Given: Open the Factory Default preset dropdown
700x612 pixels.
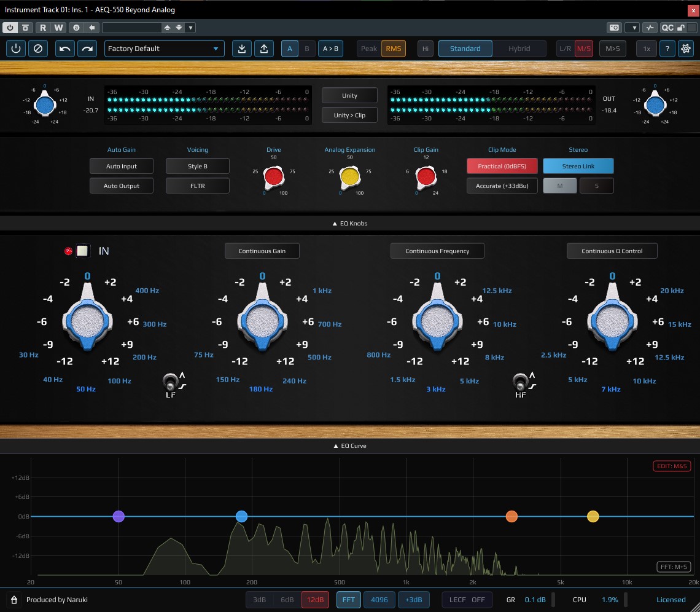Looking at the screenshot, I should [x=165, y=49].
